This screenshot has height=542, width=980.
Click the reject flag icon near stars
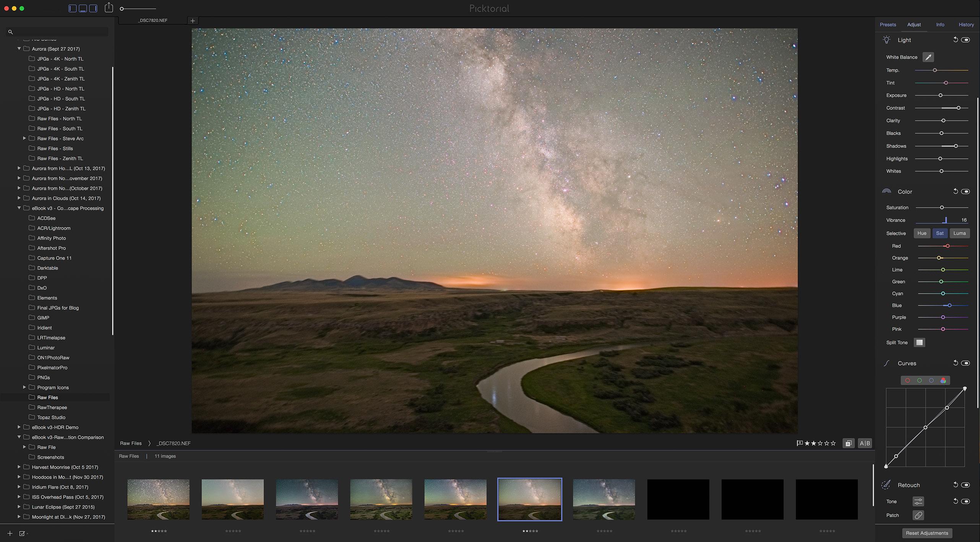799,443
